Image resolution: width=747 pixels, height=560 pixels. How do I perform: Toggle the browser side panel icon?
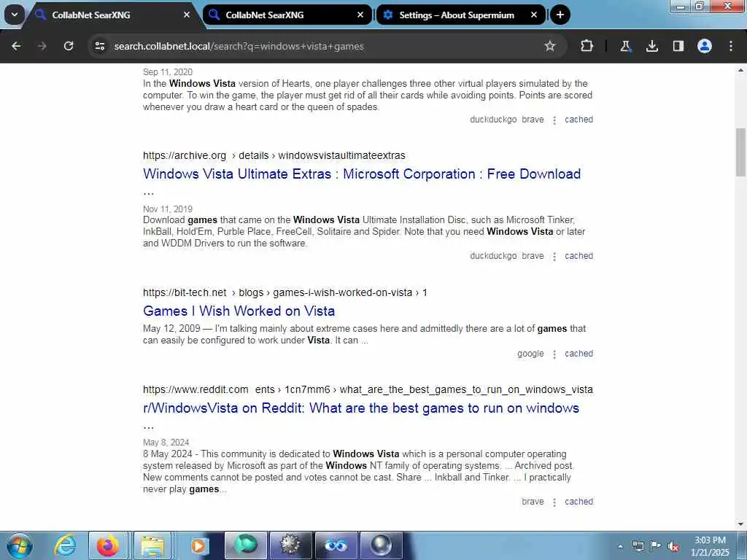(678, 46)
